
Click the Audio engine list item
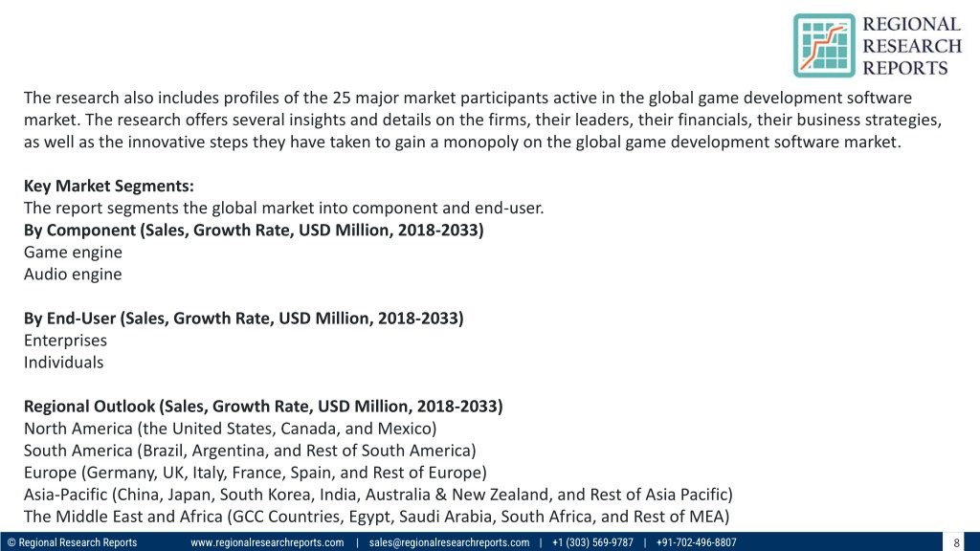tap(73, 275)
